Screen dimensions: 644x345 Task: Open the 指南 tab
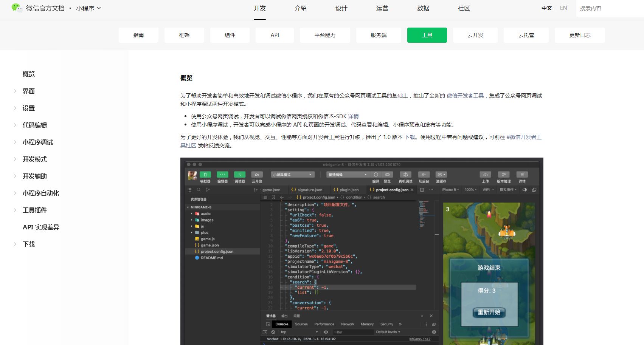tap(138, 35)
